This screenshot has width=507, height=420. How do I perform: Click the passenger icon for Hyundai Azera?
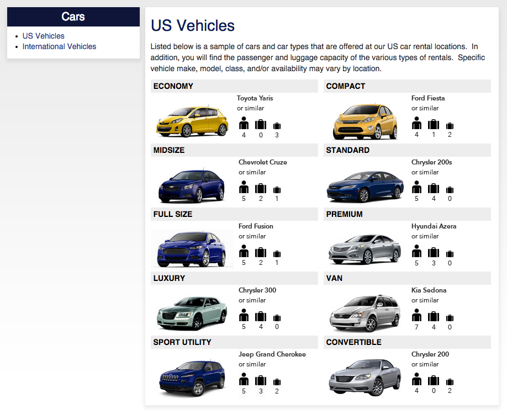point(416,251)
